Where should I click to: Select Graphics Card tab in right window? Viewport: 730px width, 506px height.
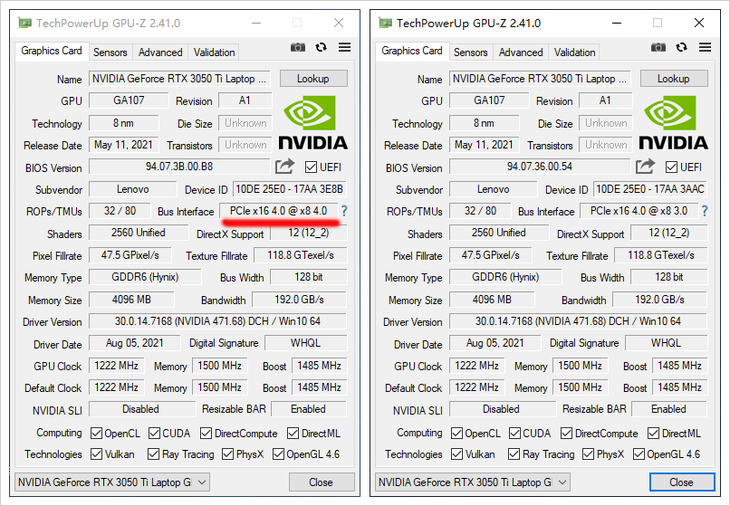[x=412, y=51]
